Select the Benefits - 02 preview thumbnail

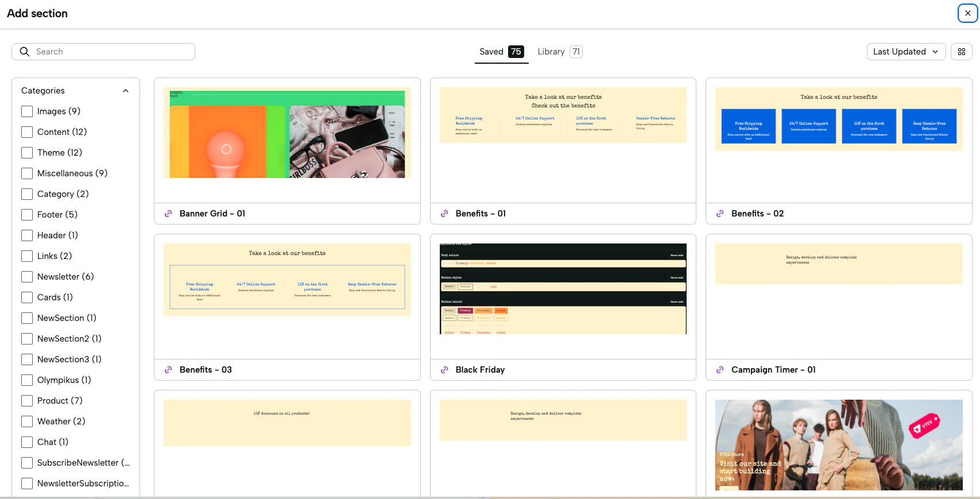(x=839, y=119)
